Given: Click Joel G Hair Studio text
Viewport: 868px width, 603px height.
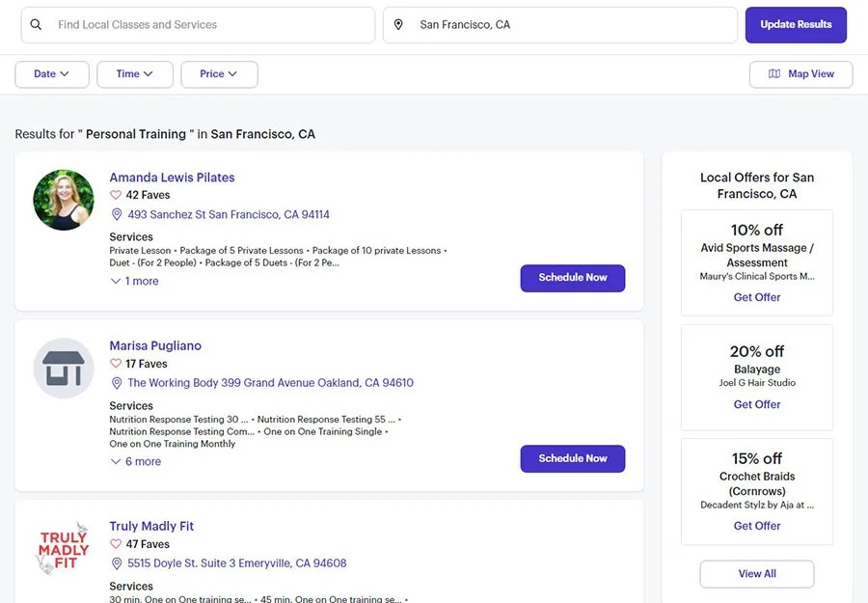Looking at the screenshot, I should coord(757,383).
